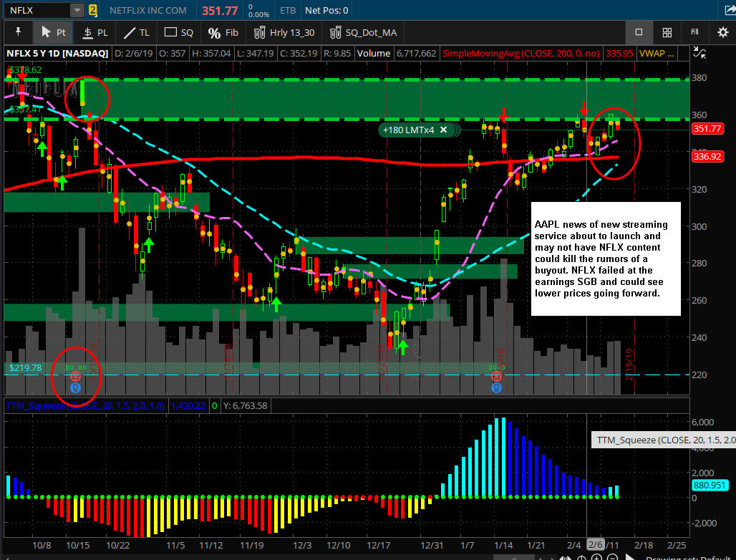Expand the NFLX symbol dropdown arrow
736x560 pixels.
(77, 11)
